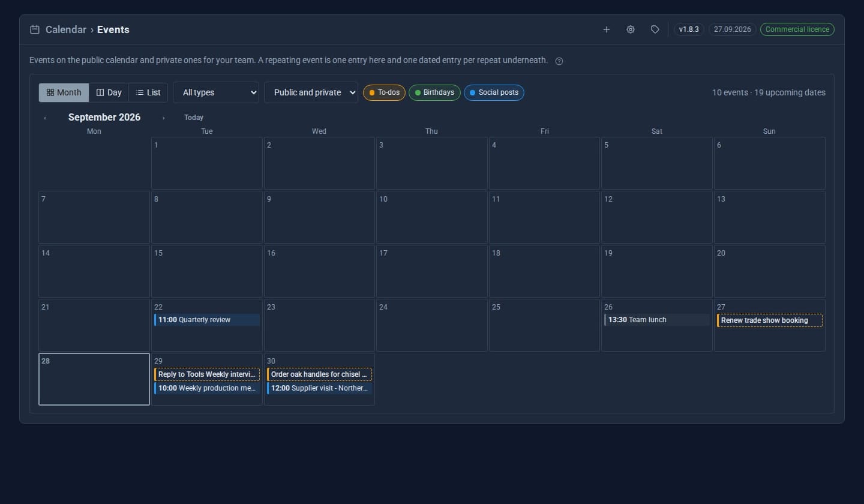Click the 10 events upcoming dates summary
Viewport: 864px width, 504px height.
[x=769, y=92]
